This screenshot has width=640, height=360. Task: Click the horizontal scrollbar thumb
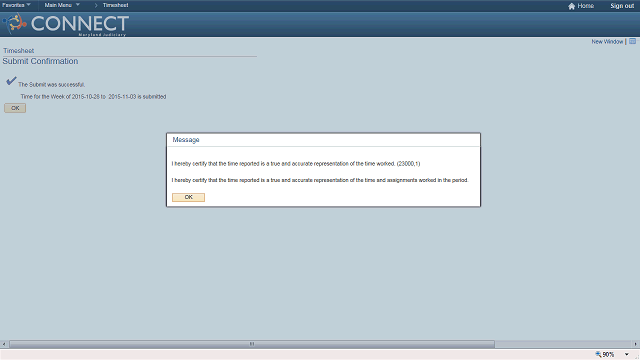[x=252, y=344]
